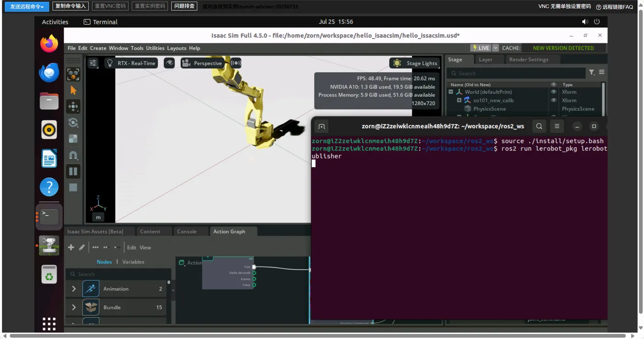Click the plus icon in Action Graph toolbar
The width and height of the screenshot is (644, 339).
point(71,247)
